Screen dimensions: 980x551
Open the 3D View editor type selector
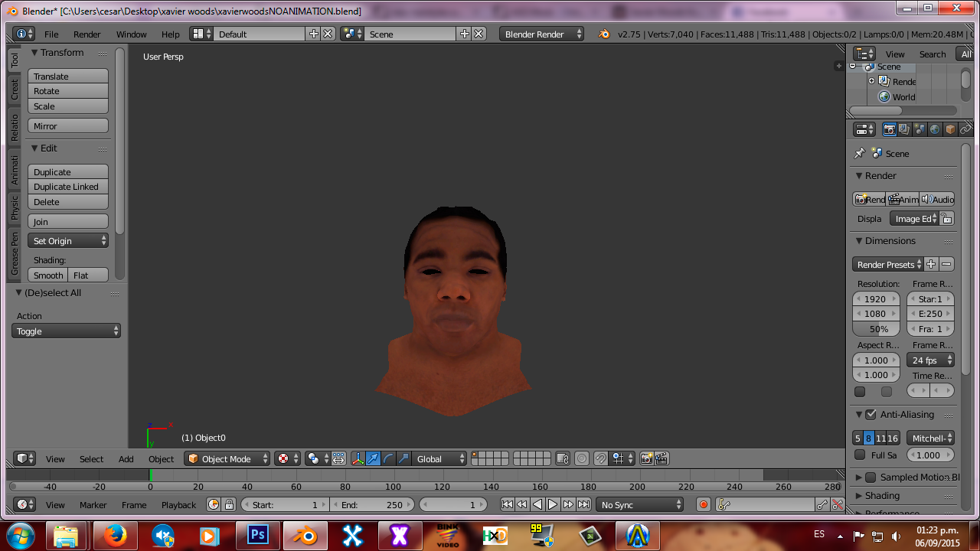tap(26, 458)
